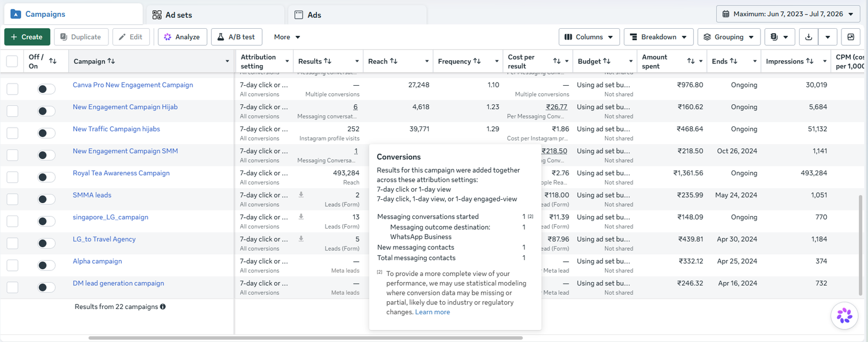Click the horizontal scrollbar at bottom
This screenshot has width=868, height=342.
305,338
